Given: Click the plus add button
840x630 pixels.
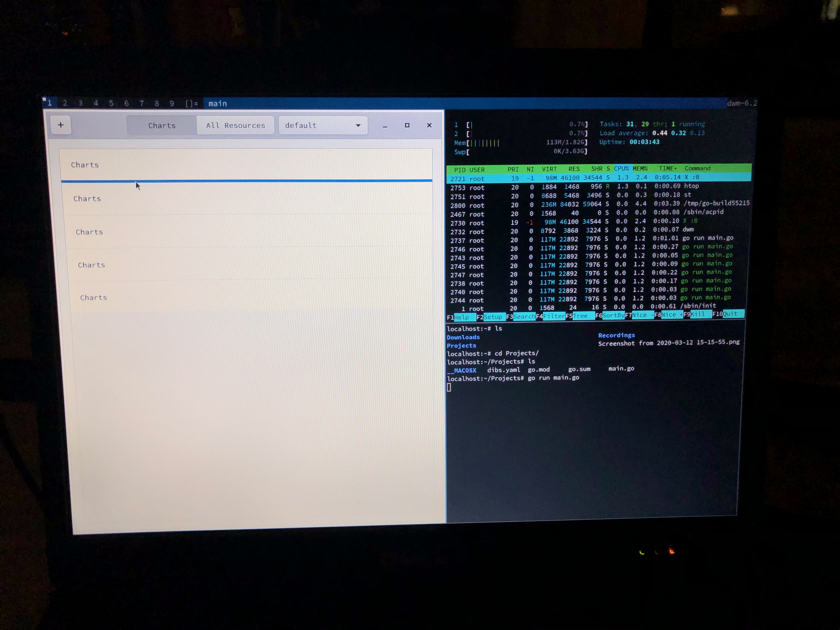Looking at the screenshot, I should [61, 125].
